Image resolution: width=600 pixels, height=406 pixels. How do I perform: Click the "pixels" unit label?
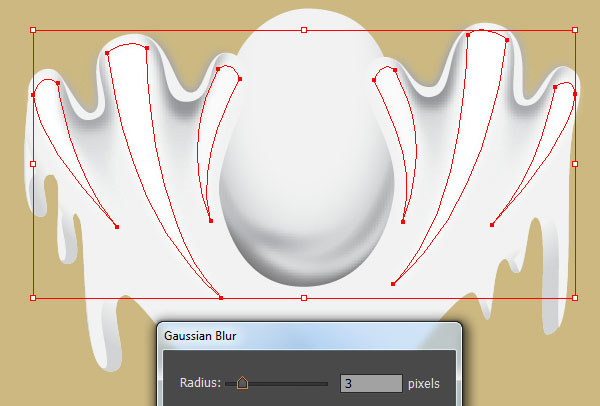424,383
